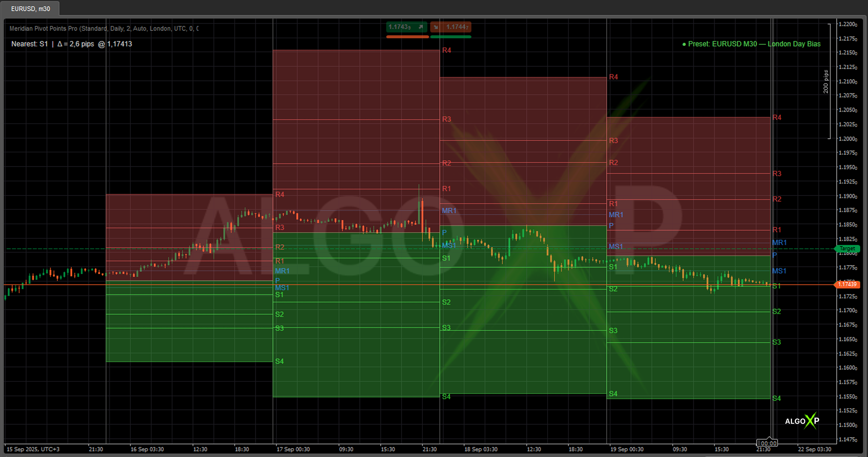
Task: Click the down-arrow icon on the buy button
Action: tap(436, 27)
